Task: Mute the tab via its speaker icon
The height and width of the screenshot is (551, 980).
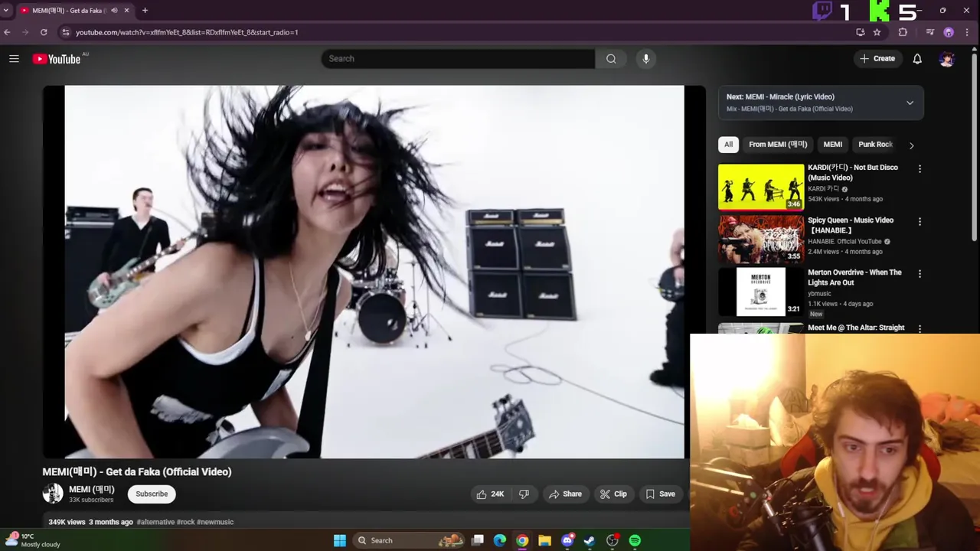Action: tap(114, 11)
